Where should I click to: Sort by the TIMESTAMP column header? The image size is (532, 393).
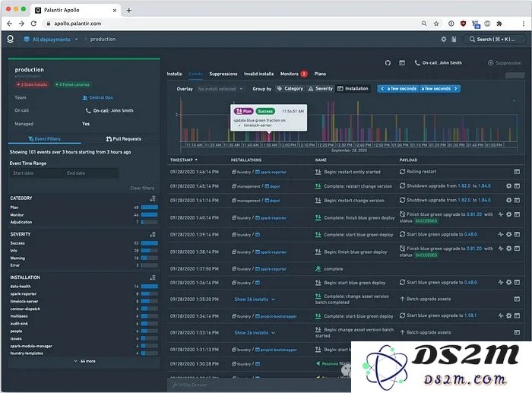click(184, 160)
